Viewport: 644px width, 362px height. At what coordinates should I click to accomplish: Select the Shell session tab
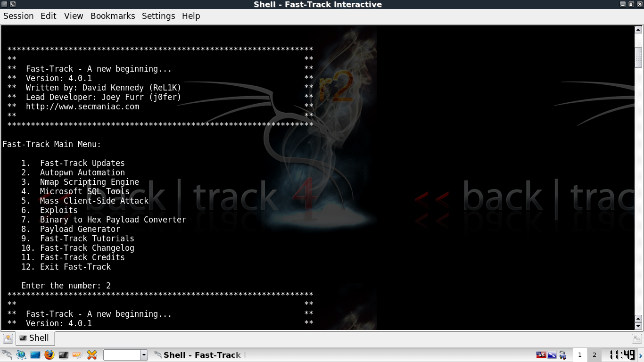[35, 338]
